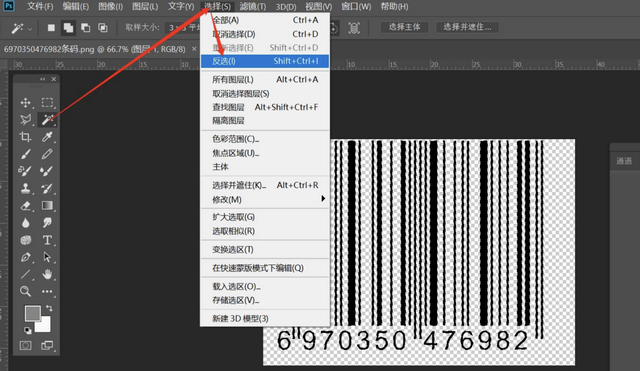This screenshot has height=371, width=640.
Task: Open the 3D(D) menu
Action: (286, 7)
